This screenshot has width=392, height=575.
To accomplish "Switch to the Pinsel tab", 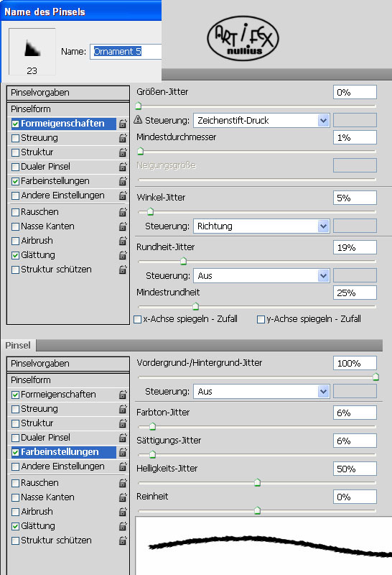I will click(x=18, y=346).
